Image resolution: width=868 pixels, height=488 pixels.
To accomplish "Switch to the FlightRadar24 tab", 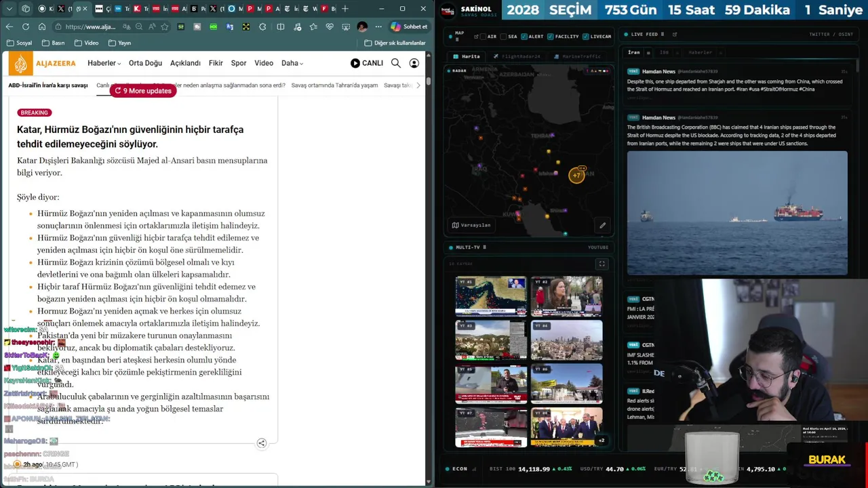I will pyautogui.click(x=517, y=56).
